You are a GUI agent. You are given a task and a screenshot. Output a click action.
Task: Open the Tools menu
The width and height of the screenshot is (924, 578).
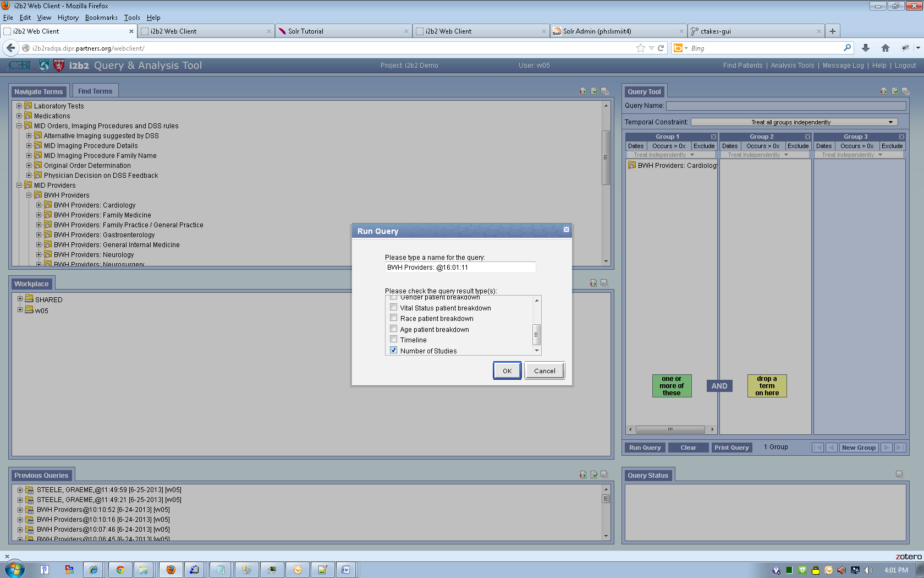tap(132, 18)
